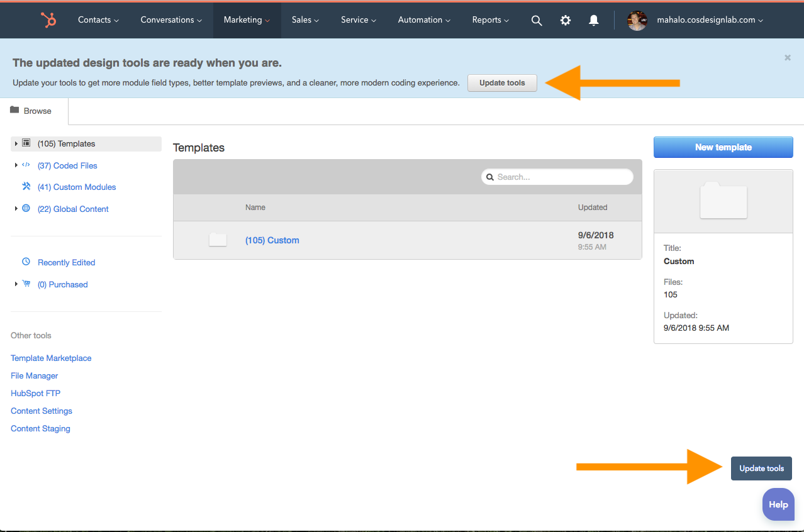Click the Global Content globe icon
This screenshot has height=532, width=804.
coord(26,208)
